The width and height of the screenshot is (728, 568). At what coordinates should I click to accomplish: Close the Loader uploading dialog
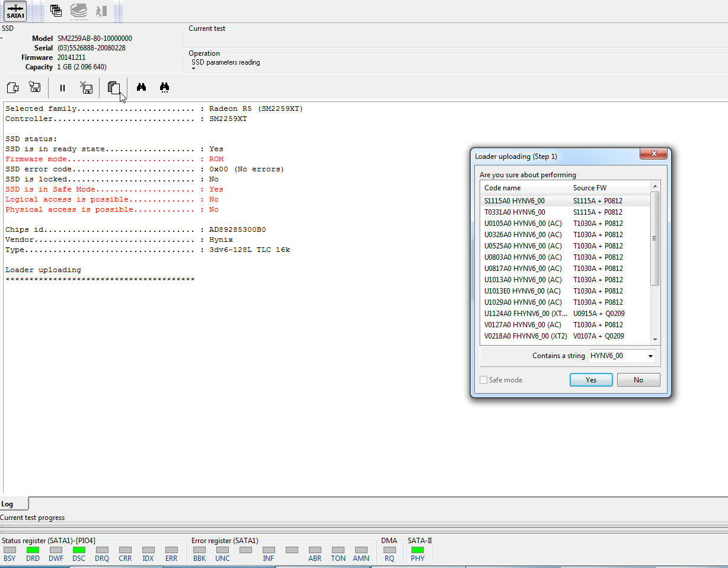(654, 154)
